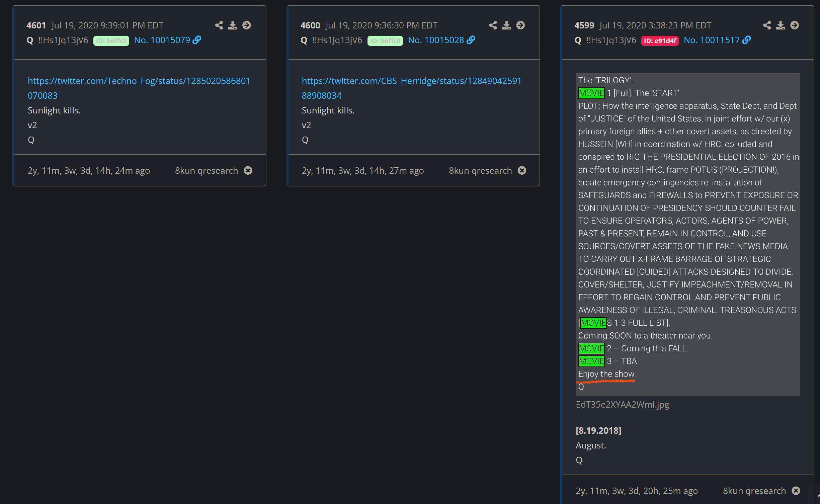Click the [8.19.2018] bold text
Viewport: 820px width, 504px height.
[598, 431]
